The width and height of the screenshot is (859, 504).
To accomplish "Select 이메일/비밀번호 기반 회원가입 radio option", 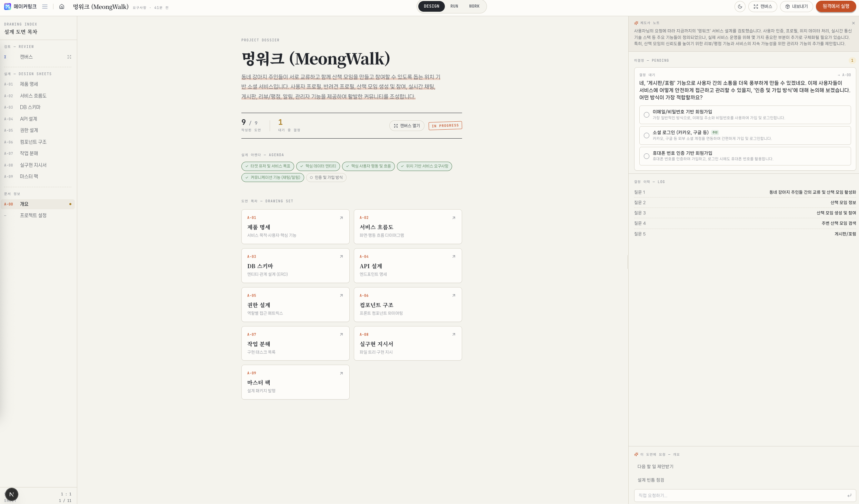I will pos(647,115).
